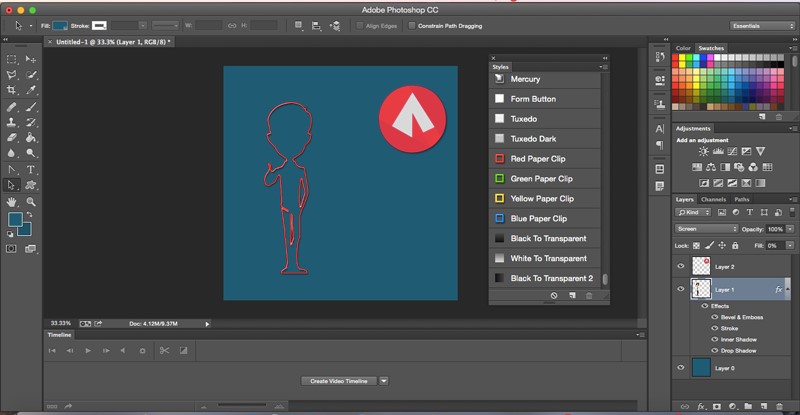Image resolution: width=800 pixels, height=415 pixels.
Task: Open dropdown arrow beside Create Video Timeline
Action: coord(384,381)
